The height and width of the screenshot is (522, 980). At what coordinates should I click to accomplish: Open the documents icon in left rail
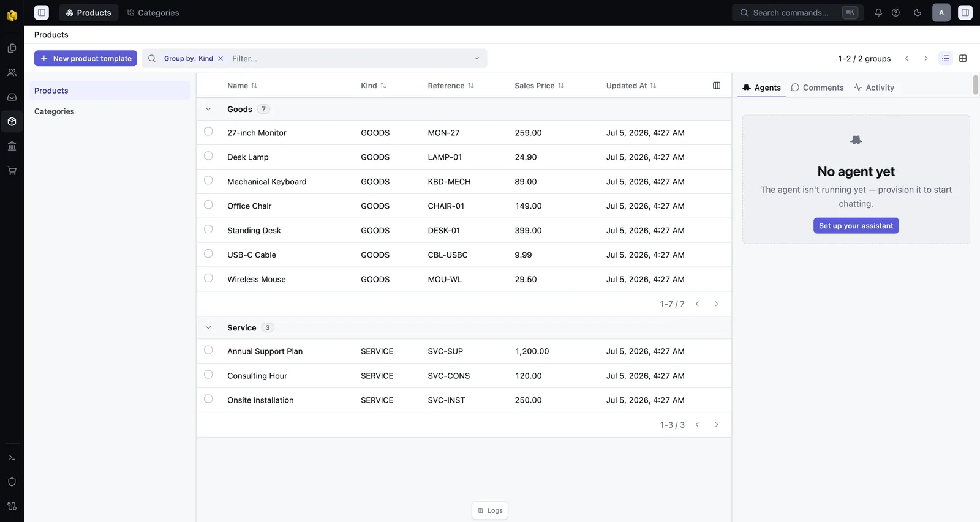pyautogui.click(x=12, y=48)
